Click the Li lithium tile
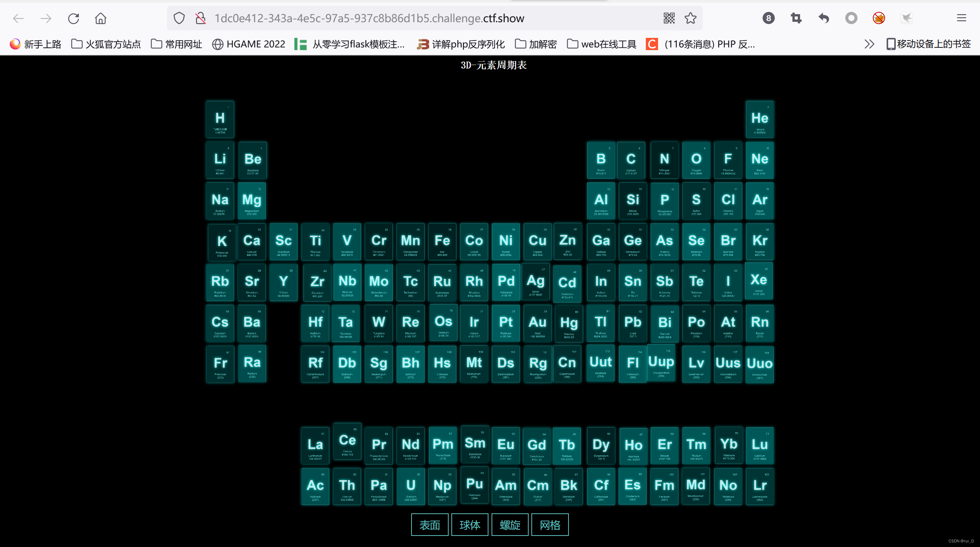Viewport: 980px width, 547px height. pos(220,160)
